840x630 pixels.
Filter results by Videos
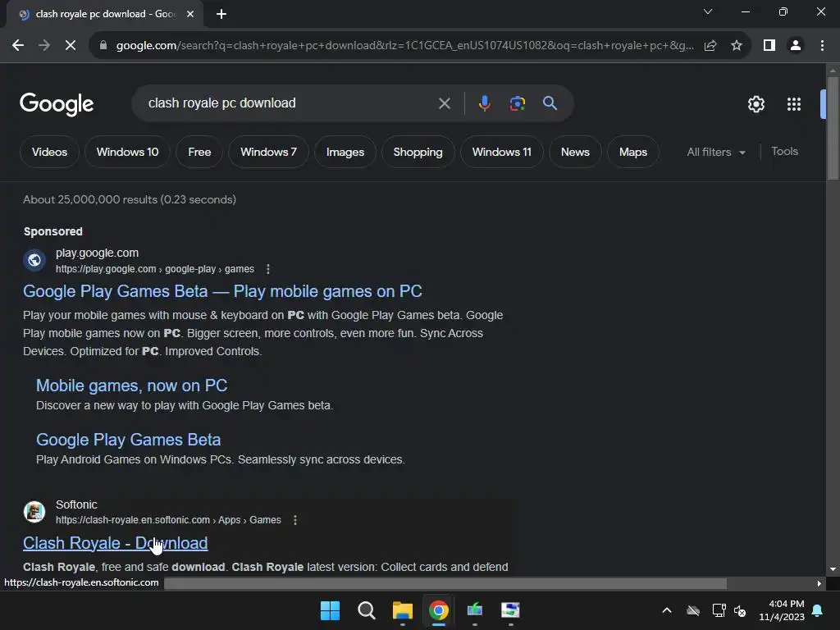(49, 152)
